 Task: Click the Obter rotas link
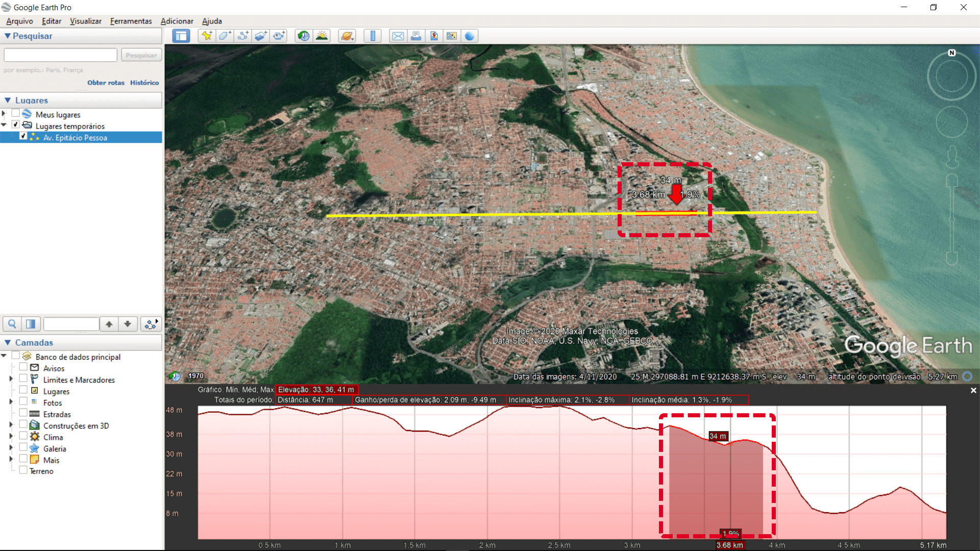point(106,82)
